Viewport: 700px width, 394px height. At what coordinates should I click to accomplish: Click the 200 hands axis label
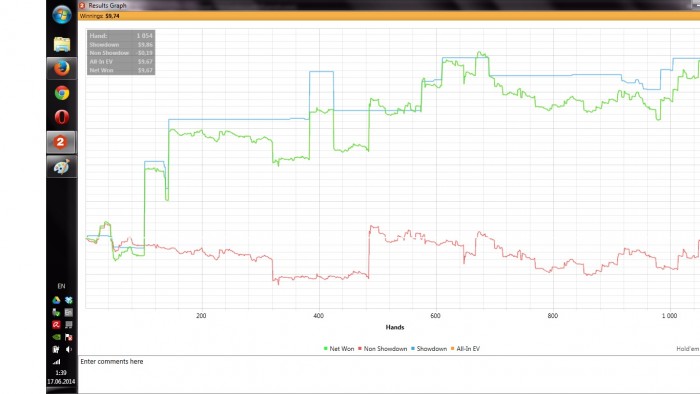point(201,316)
